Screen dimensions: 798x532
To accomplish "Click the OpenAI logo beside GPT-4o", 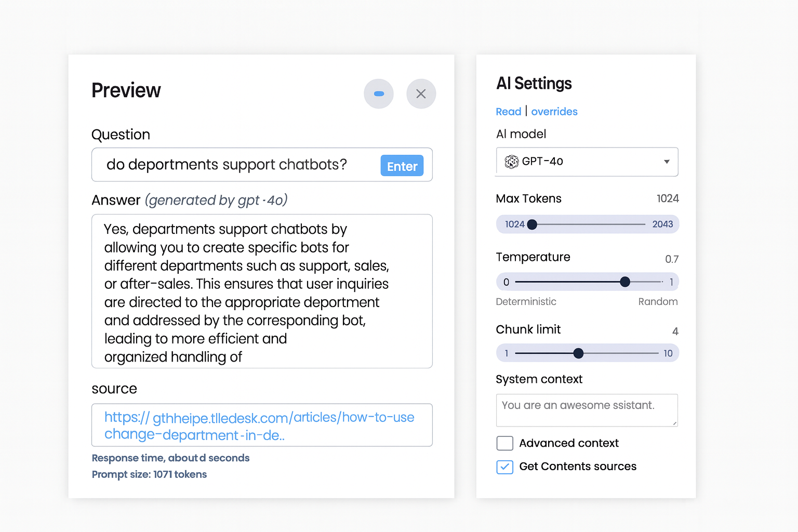I will click(512, 162).
